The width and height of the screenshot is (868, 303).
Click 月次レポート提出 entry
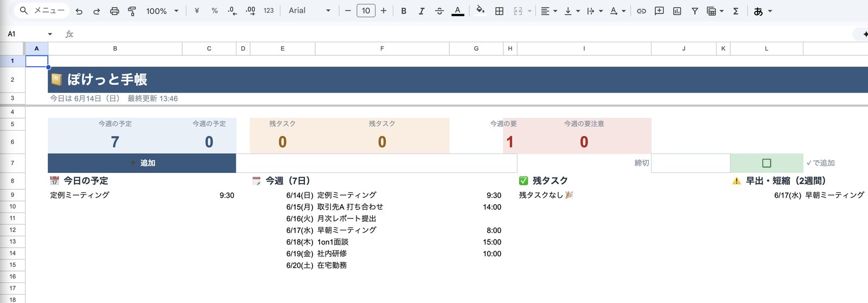(x=347, y=218)
